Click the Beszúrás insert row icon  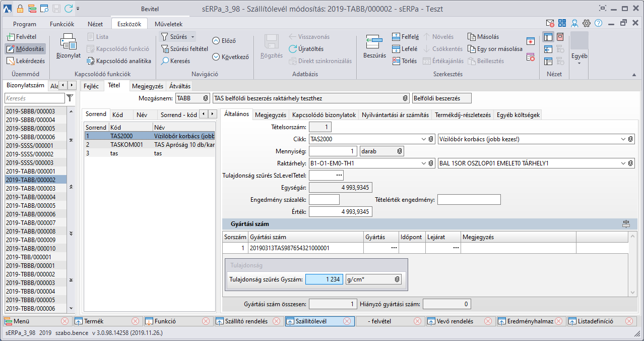coord(374,42)
